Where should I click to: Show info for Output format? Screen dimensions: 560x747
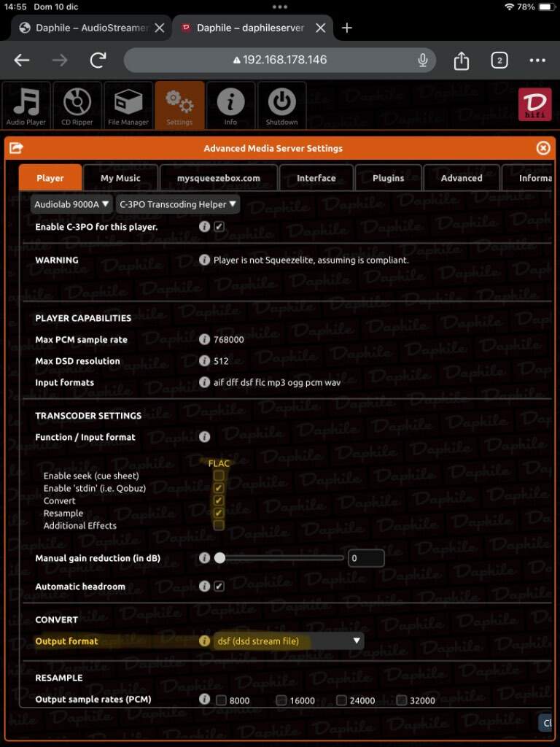point(204,641)
